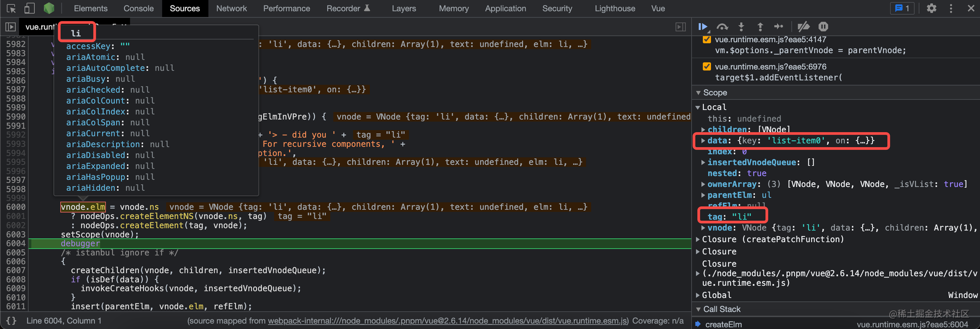Open the Lighthouse tab
980x329 pixels.
coord(615,9)
